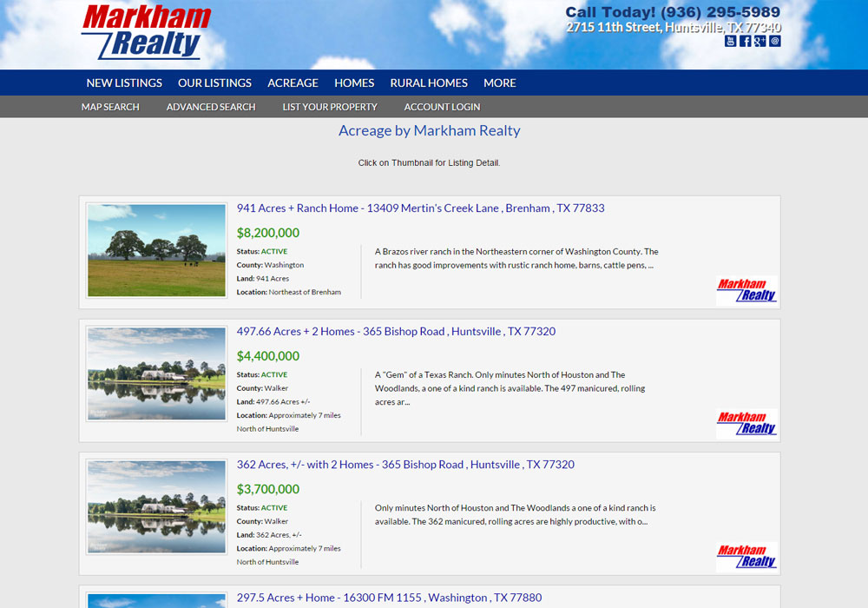This screenshot has width=868, height=608.
Task: Click 'Land: 941 Acres' text
Action: coord(263,279)
